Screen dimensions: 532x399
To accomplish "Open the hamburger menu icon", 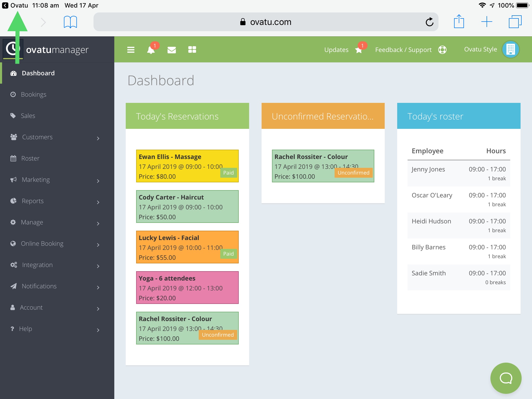I will point(131,50).
